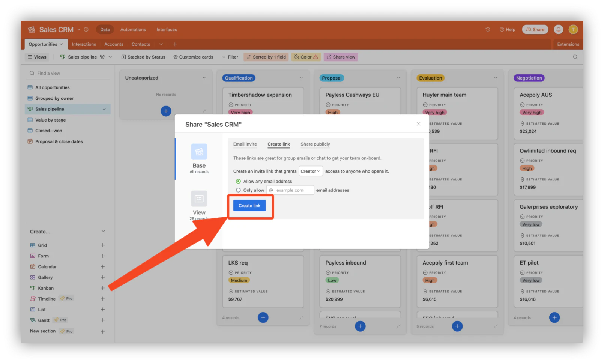This screenshot has width=604, height=364.
Task: Click the Create link button
Action: coord(249,206)
